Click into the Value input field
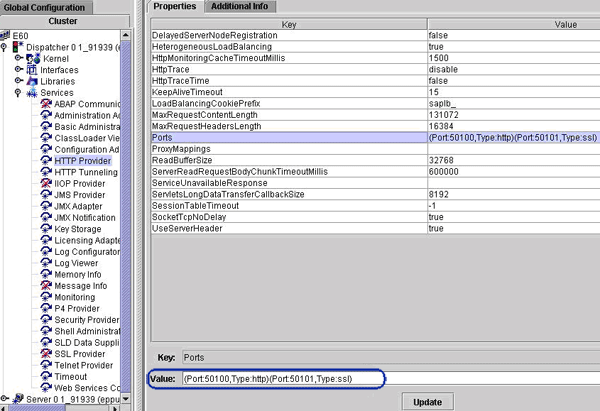 click(391, 379)
